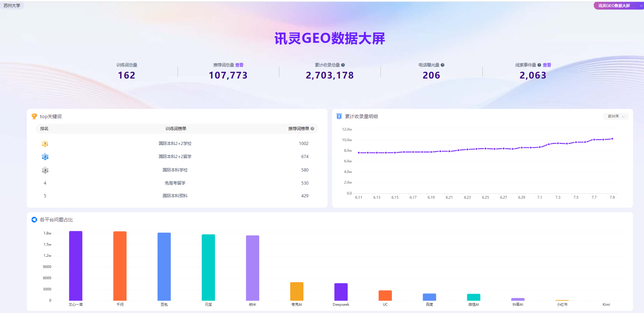Image resolution: width=644 pixels, height=313 pixels.
Task: Click 查看 link next to 推荐词总量
Action: tap(239, 65)
